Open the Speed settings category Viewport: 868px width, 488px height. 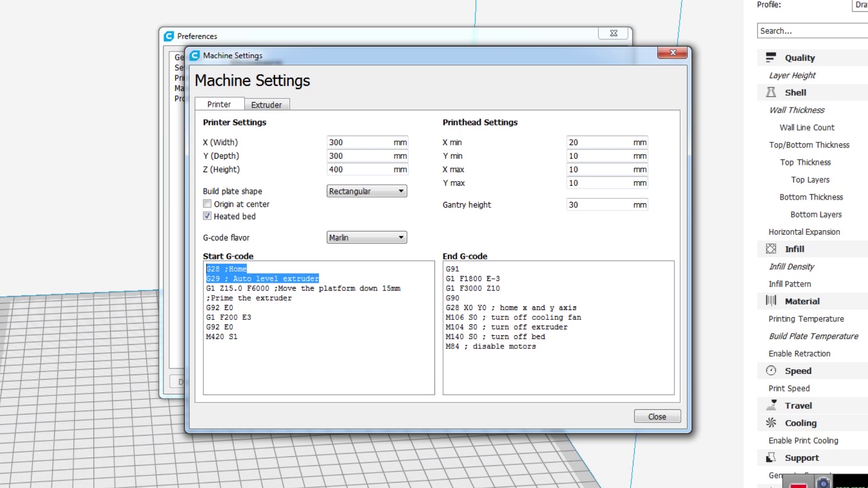798,371
